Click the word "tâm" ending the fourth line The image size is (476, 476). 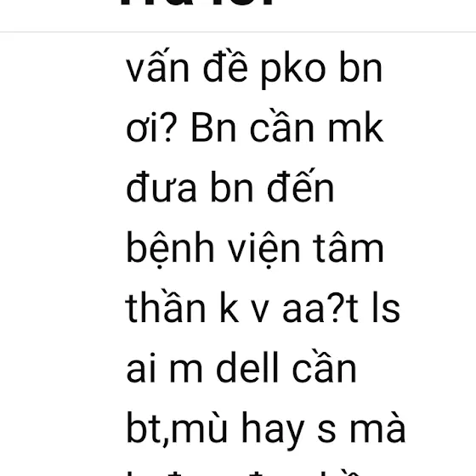[348, 249]
